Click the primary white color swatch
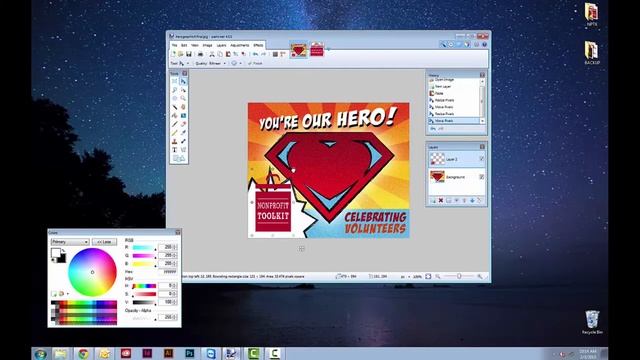Screen dimensions: 640x360 point(56,253)
